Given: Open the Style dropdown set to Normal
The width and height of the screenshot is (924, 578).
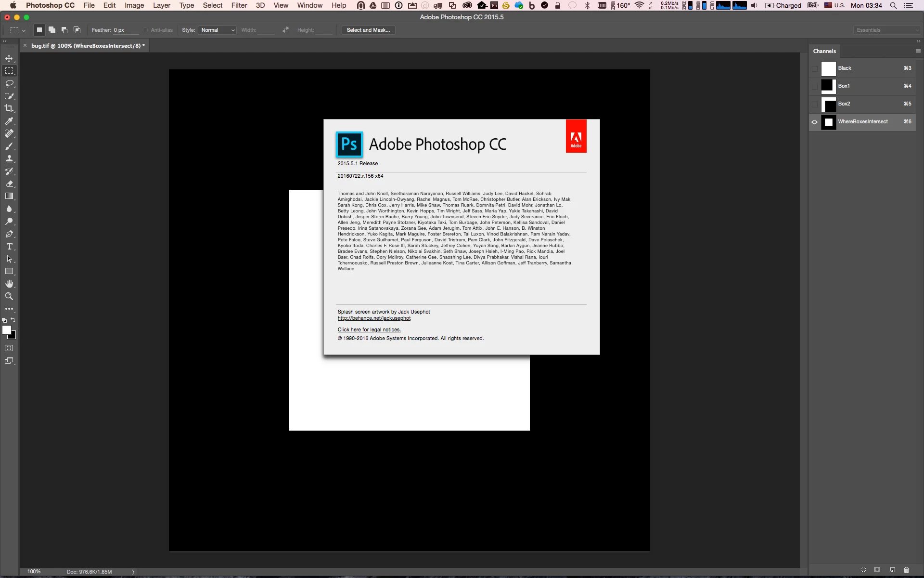Looking at the screenshot, I should click(218, 30).
